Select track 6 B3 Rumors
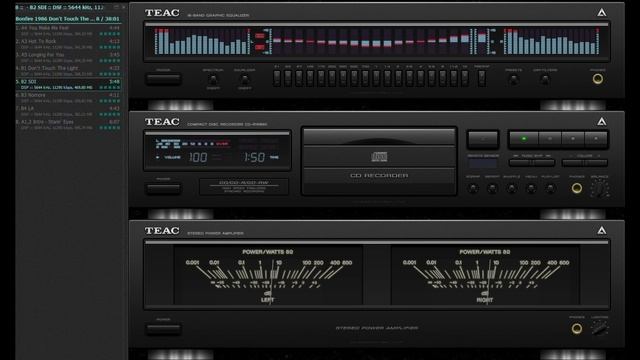This screenshot has width=640, height=360. coord(68,98)
